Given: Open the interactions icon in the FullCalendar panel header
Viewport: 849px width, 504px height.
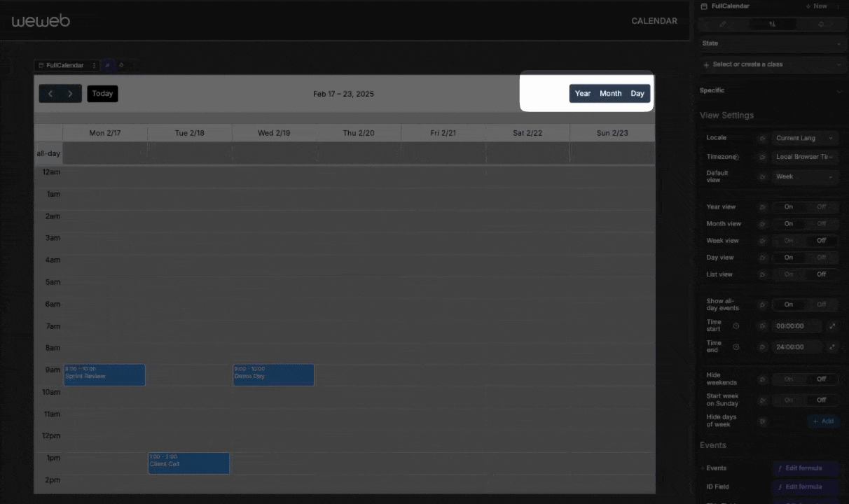Looking at the screenshot, I should (x=820, y=23).
